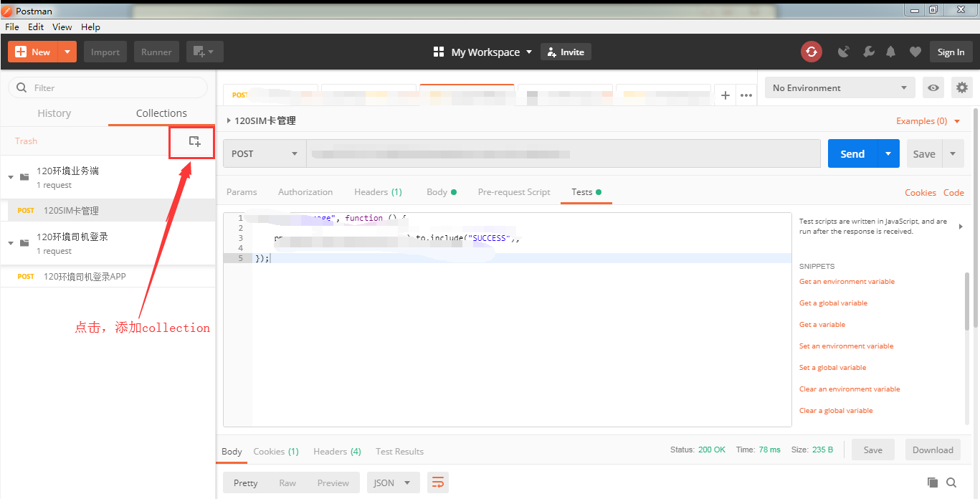Focus the Filter search field

[x=108, y=87]
